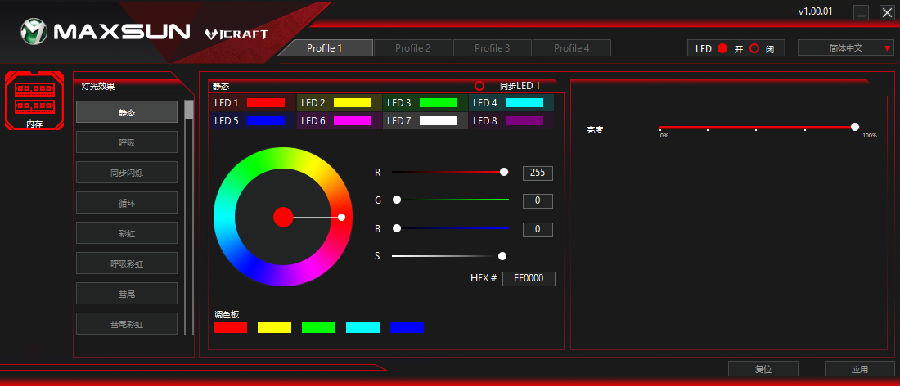The height and width of the screenshot is (386, 900).
Task: Click the R value field showing 255
Action: [x=538, y=173]
